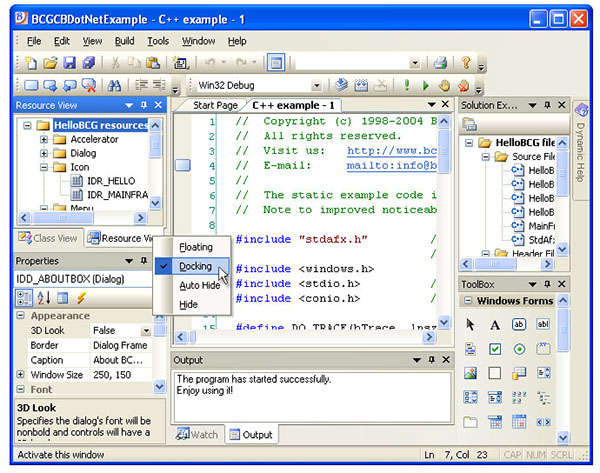Image resolution: width=600 pixels, height=473 pixels.
Task: Expand the Accelerator tree node
Action: (x=44, y=140)
